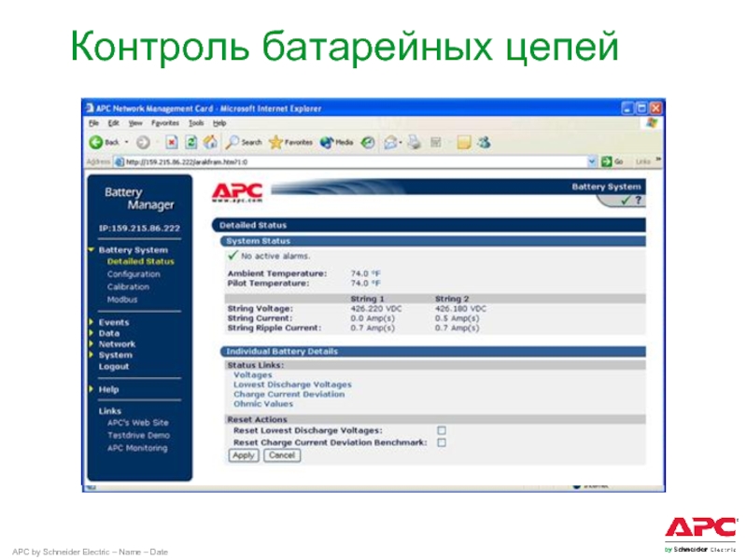747x560 pixels.
Task: Click Logout in the sidebar
Action: (x=114, y=367)
